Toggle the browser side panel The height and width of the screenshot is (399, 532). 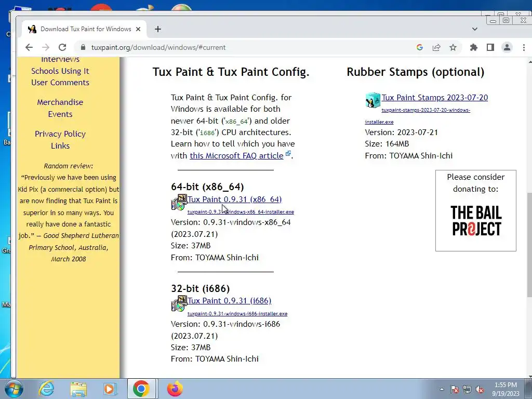click(490, 47)
